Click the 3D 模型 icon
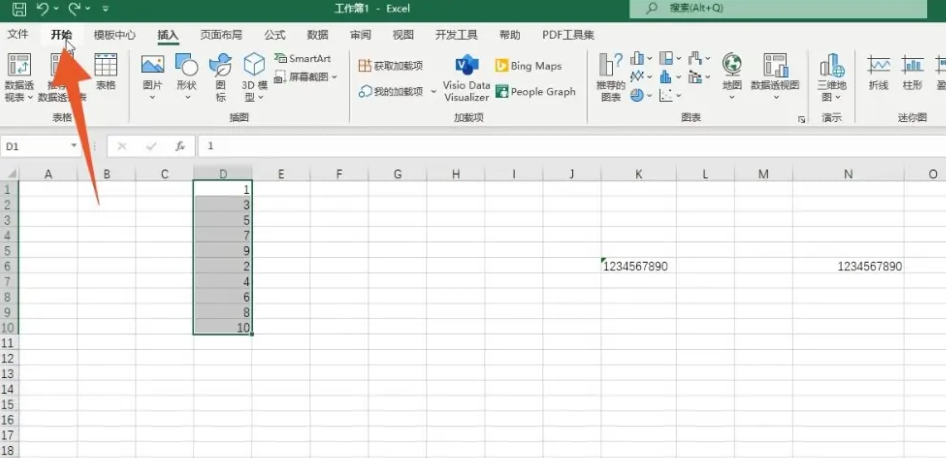Viewport: 946px width, 458px height. click(x=255, y=72)
